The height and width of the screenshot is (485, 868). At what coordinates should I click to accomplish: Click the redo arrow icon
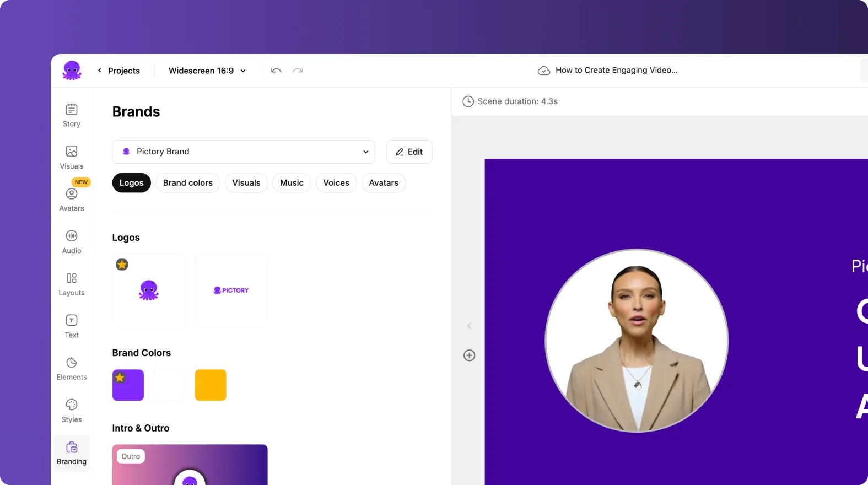[298, 71]
